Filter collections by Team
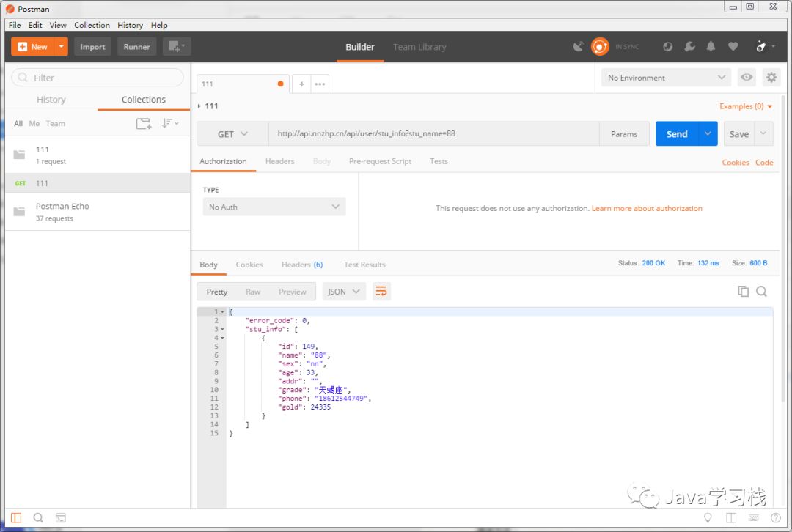Viewport: 792px width, 532px height. (x=56, y=124)
